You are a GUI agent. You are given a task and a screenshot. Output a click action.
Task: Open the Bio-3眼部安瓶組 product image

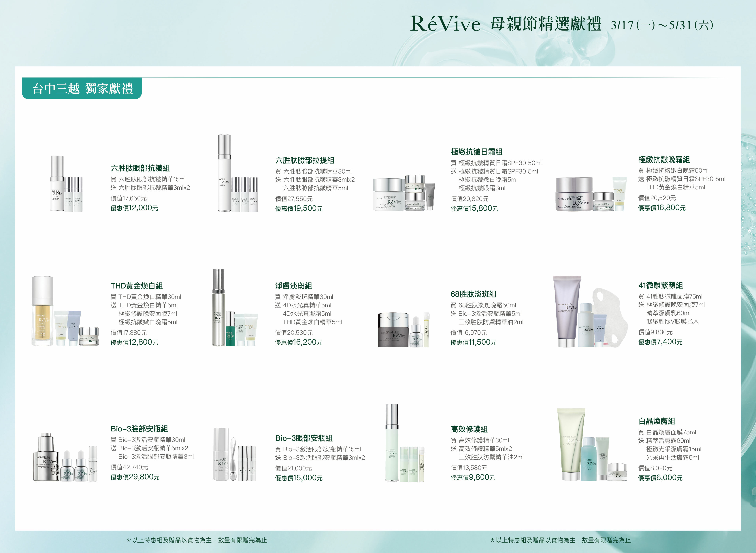(x=235, y=455)
